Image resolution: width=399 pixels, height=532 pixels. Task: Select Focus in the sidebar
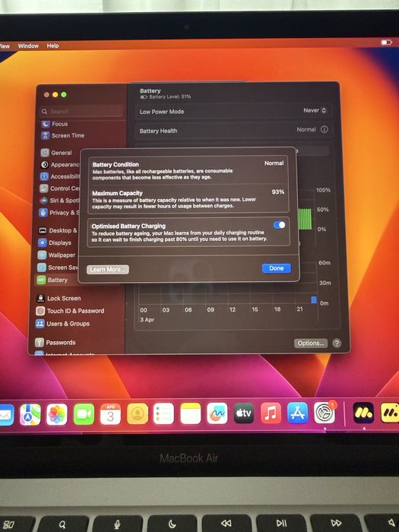click(55, 124)
